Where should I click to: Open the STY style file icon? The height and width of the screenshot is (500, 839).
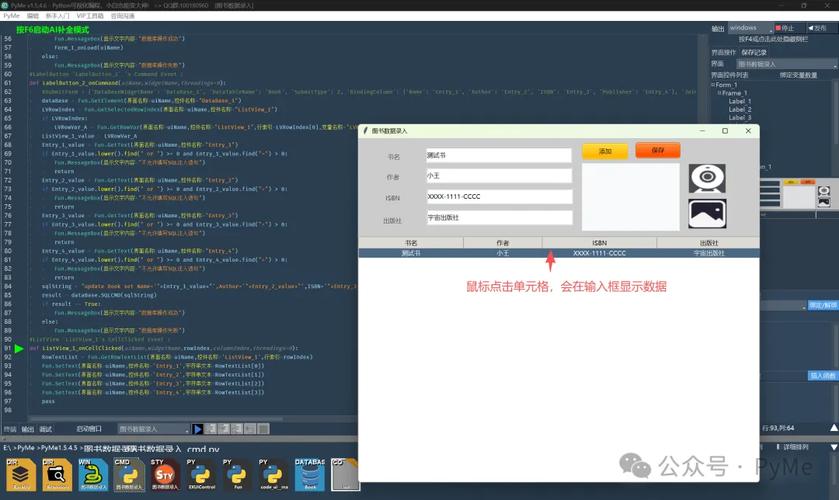[165, 474]
